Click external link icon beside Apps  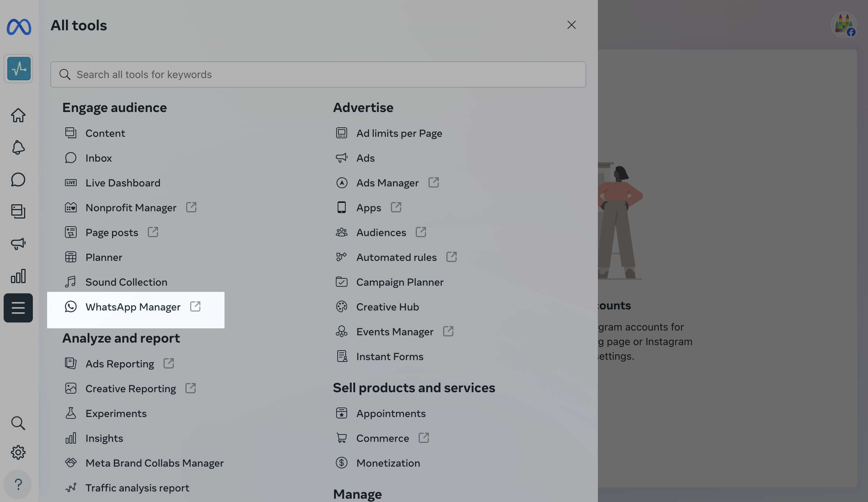[x=396, y=207]
